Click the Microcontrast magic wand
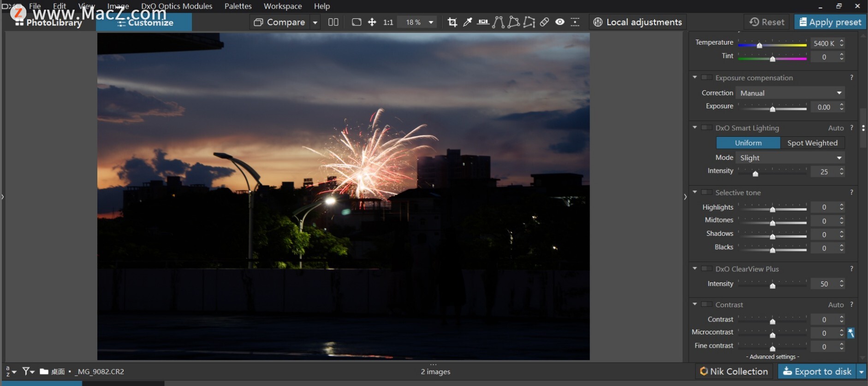Screen dimensions: 868x386 [851, 333]
